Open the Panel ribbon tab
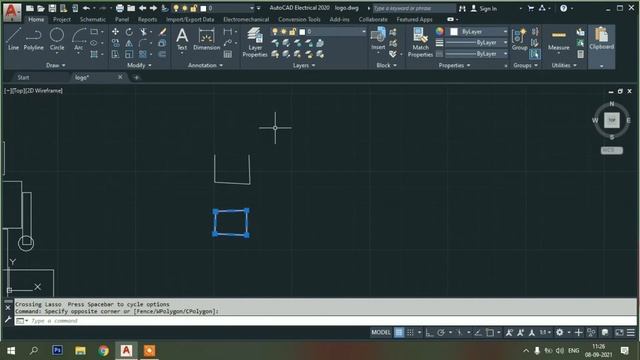Viewport: 640px width, 360px height. point(122,19)
